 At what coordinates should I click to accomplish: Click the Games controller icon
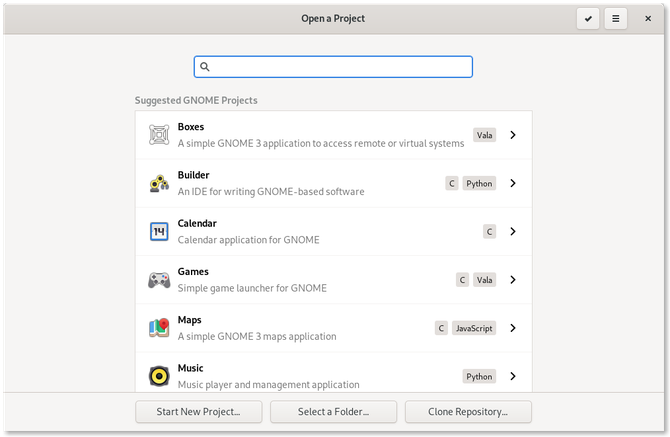tap(159, 280)
